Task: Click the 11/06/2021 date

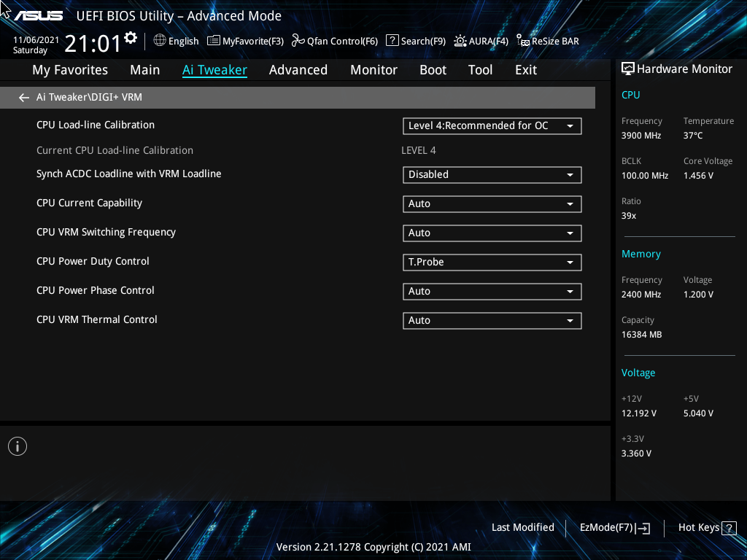Action: tap(36, 40)
